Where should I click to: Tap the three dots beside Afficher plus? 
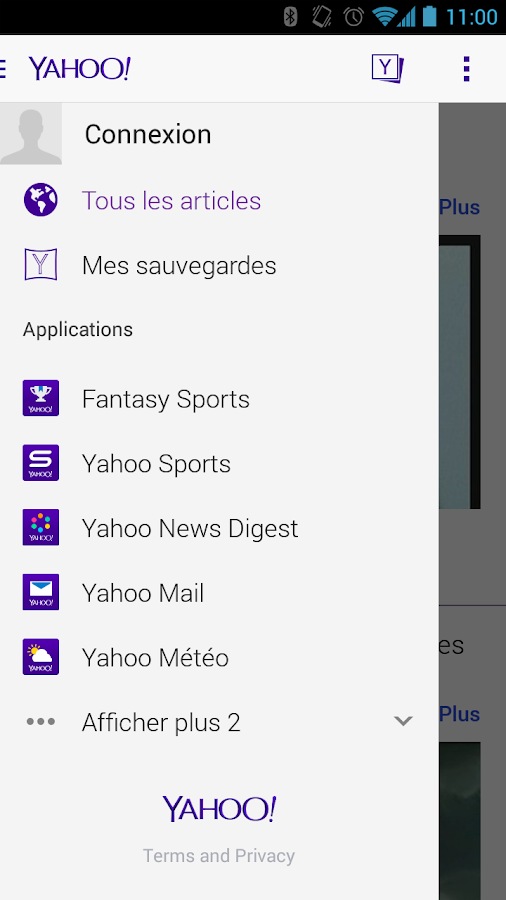[x=41, y=721]
